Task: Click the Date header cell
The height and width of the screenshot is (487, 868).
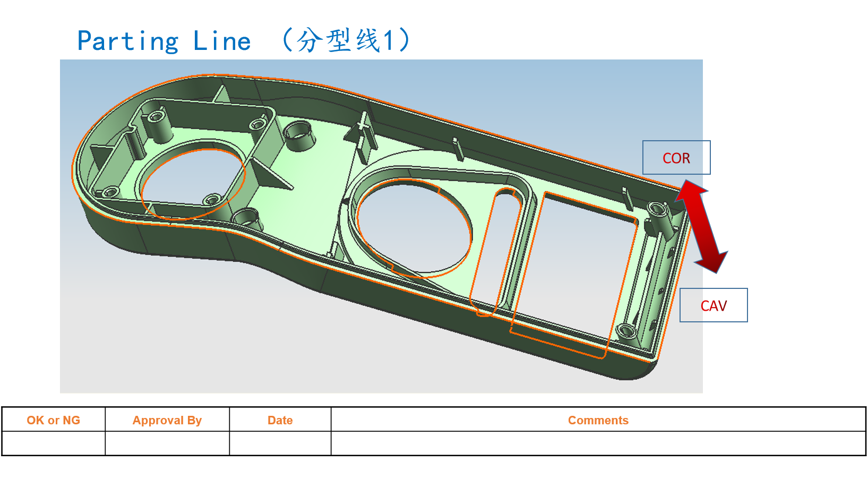Action: tap(281, 420)
